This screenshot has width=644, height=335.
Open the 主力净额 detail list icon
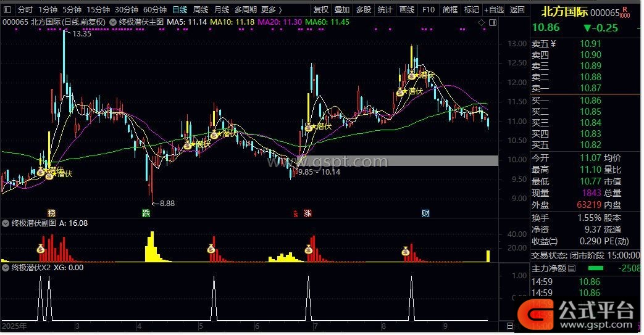click(x=571, y=268)
